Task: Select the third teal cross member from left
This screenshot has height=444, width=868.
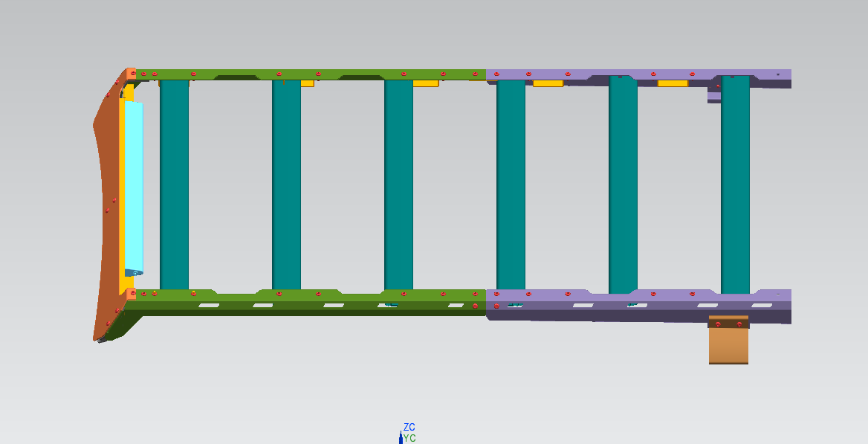Action: tap(398, 184)
